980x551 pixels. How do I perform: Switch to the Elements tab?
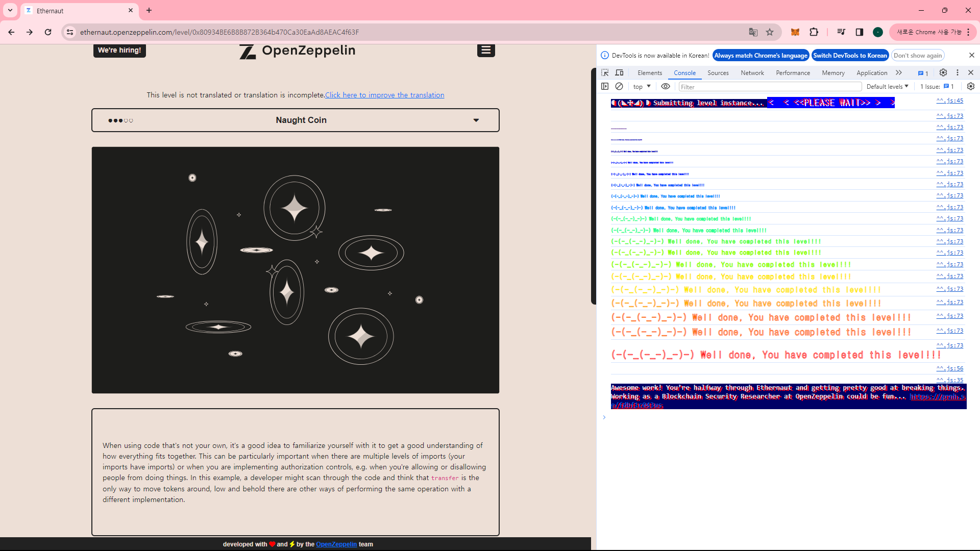650,73
